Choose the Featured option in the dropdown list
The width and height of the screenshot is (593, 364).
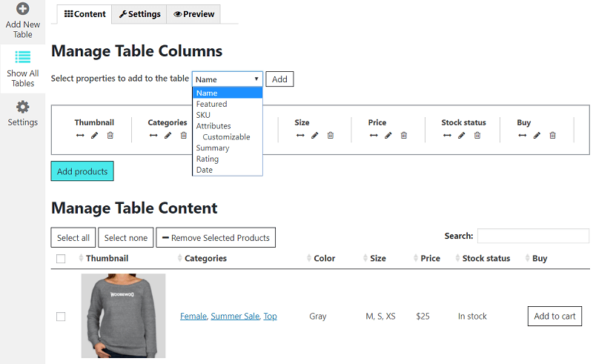click(x=212, y=105)
